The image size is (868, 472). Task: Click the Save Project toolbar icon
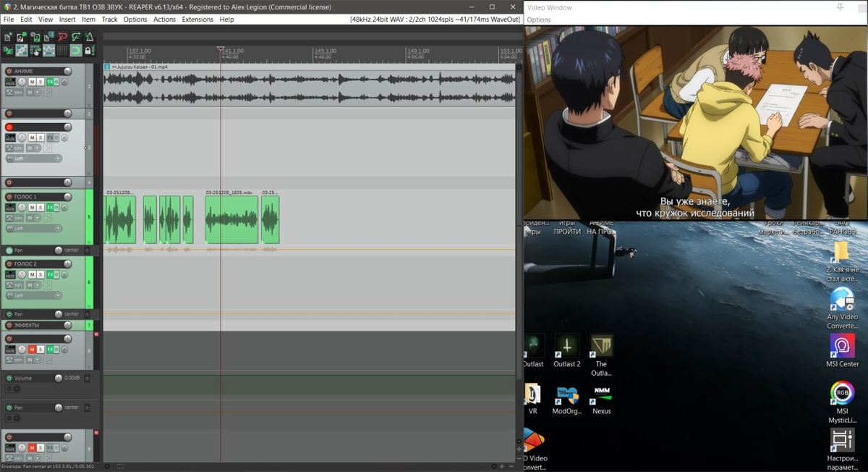pyautogui.click(x=35, y=37)
